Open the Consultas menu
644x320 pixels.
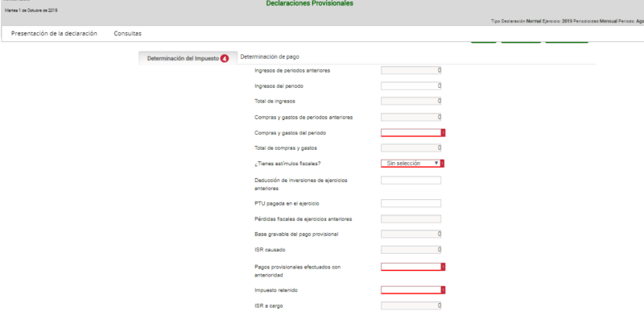pyautogui.click(x=128, y=34)
